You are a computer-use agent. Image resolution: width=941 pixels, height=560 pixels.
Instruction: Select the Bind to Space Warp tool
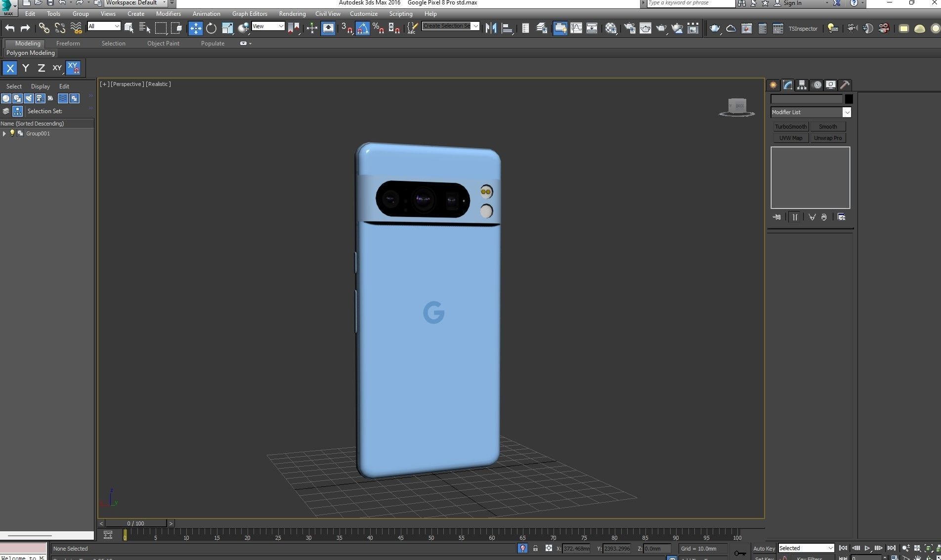pos(76,28)
